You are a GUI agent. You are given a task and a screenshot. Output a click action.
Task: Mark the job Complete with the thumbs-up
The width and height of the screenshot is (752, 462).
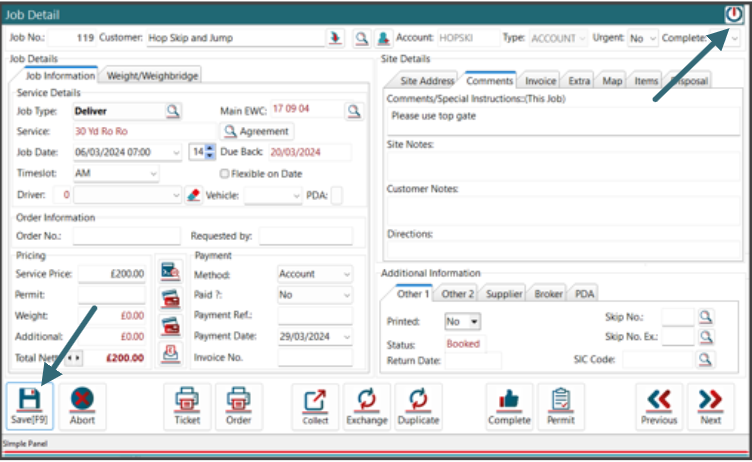(509, 406)
